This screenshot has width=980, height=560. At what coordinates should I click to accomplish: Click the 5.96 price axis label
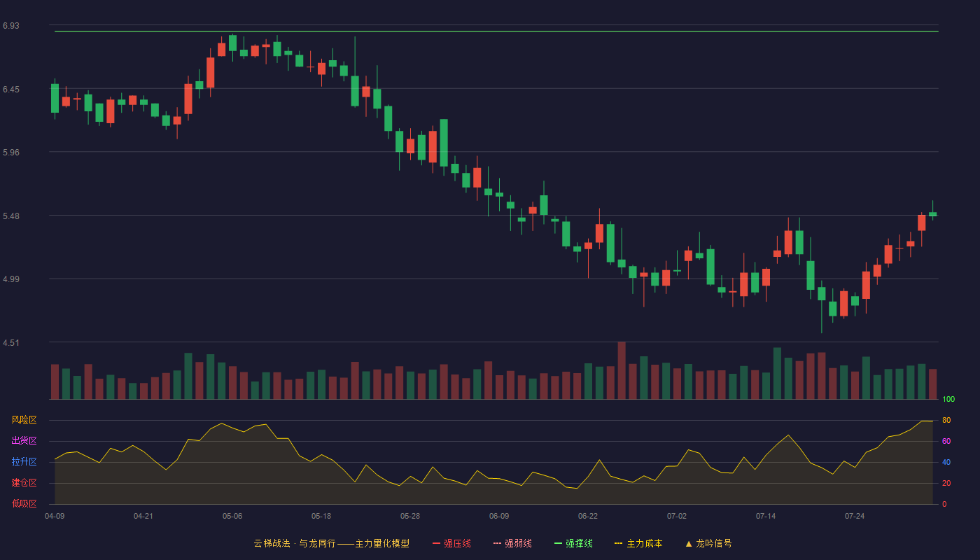click(11, 153)
